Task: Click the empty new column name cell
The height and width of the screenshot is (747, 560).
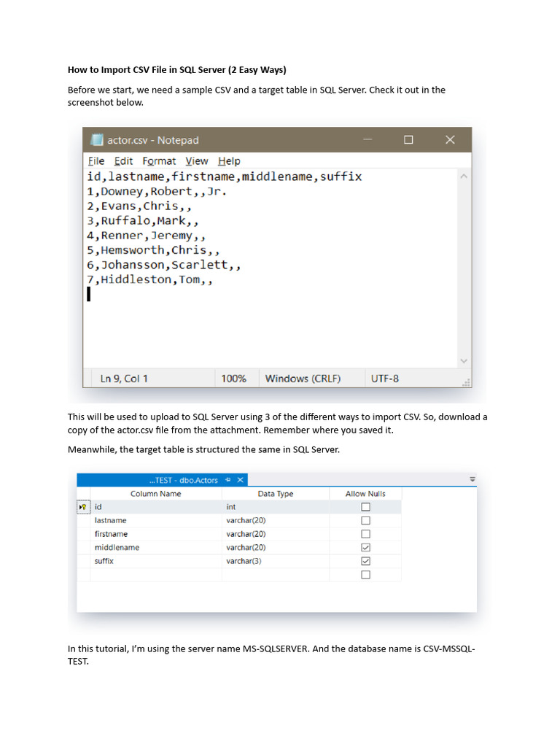Action: click(155, 575)
